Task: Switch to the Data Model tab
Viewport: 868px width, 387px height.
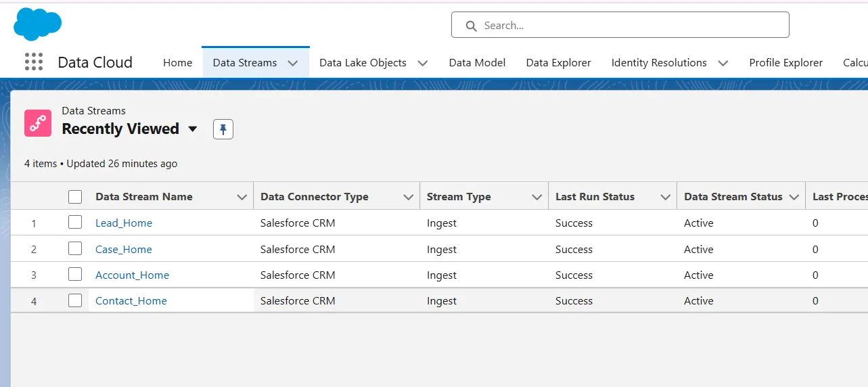Action: [477, 63]
